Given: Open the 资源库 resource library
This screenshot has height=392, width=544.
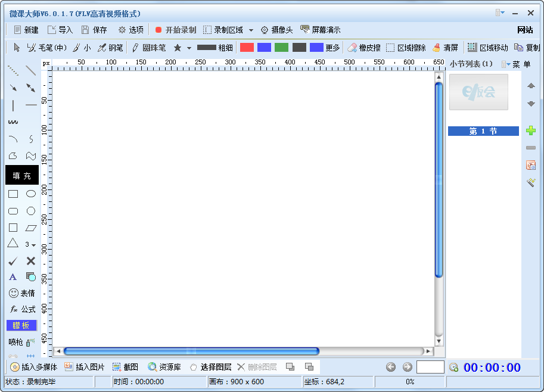Looking at the screenshot, I should (164, 366).
